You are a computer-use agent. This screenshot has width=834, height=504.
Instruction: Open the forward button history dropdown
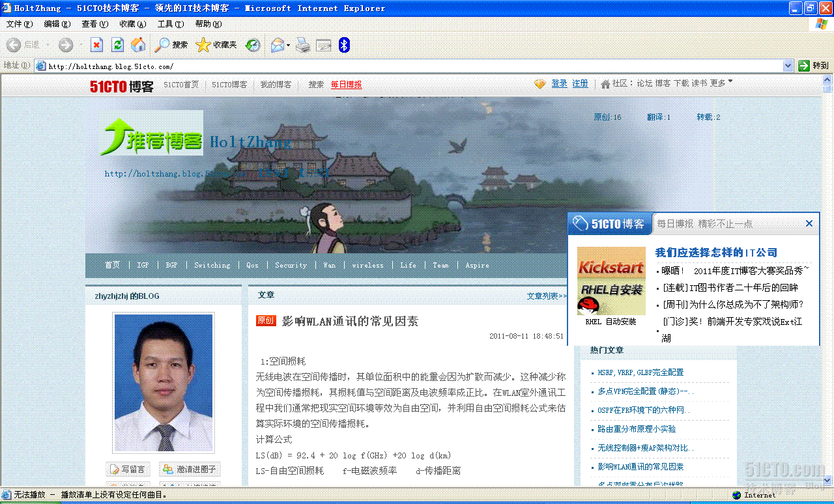[81, 45]
